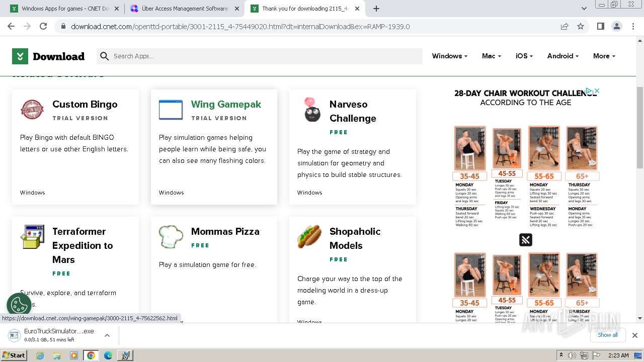Image resolution: width=644 pixels, height=362 pixels.
Task: Open the Wing Gamepak title link
Action: [x=226, y=104]
